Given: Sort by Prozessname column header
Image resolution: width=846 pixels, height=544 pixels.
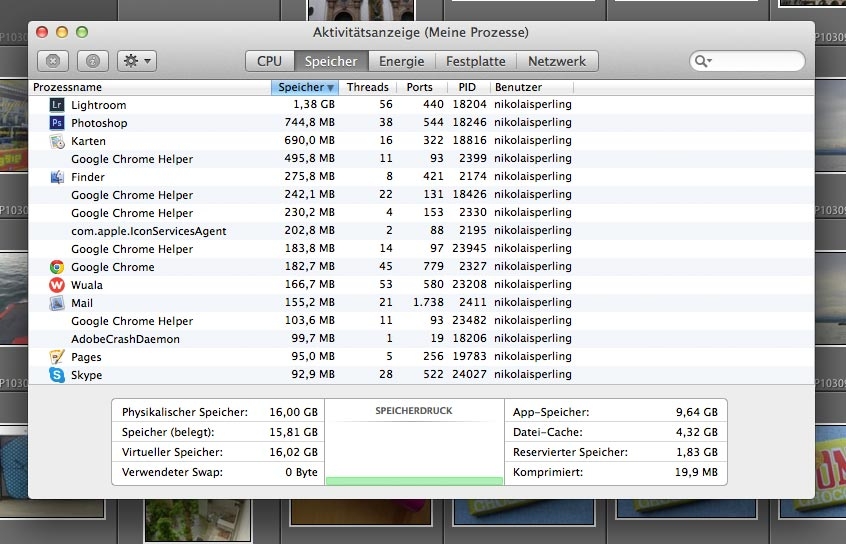Looking at the screenshot, I should tap(150, 87).
